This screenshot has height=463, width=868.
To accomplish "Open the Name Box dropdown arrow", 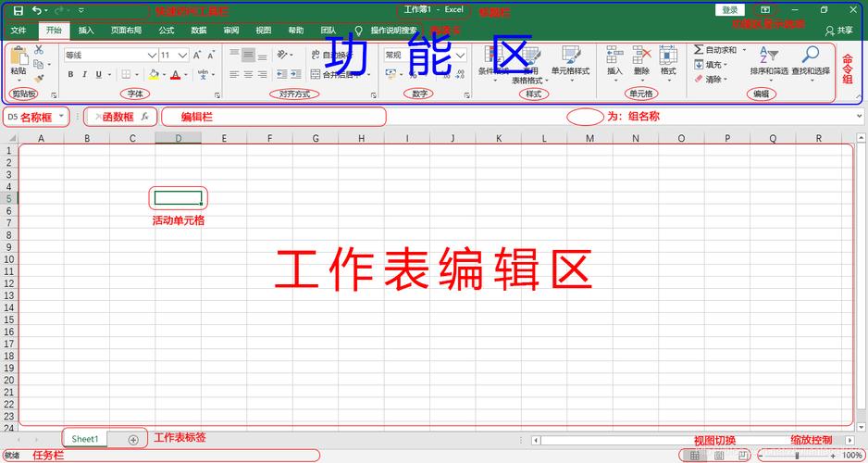I will pyautogui.click(x=61, y=117).
